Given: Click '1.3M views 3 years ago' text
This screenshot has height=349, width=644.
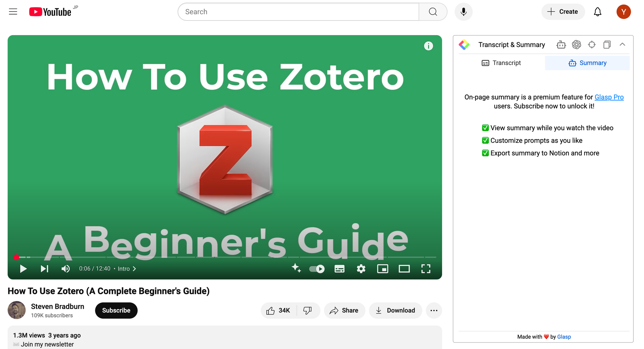Looking at the screenshot, I should 47,335.
